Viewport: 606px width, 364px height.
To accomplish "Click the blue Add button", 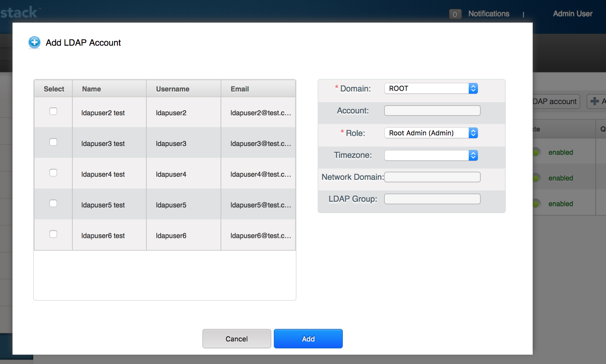I will (308, 339).
